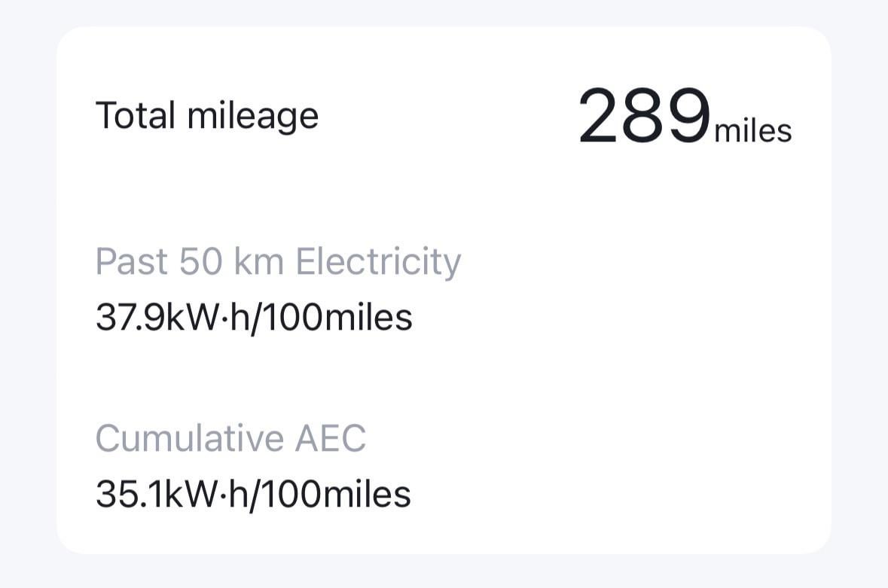This screenshot has height=588, width=888.
Task: Tap 100miles in the 37.9 row
Action: (357, 318)
